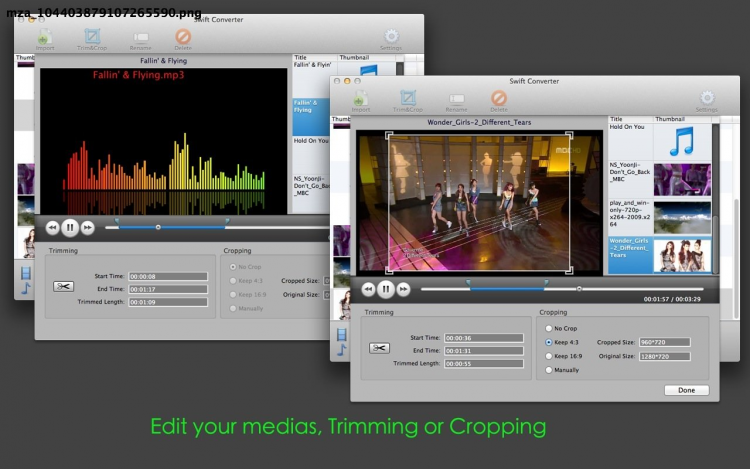
Task: Click Cropped Size field showing 960*720
Action: [x=664, y=342]
